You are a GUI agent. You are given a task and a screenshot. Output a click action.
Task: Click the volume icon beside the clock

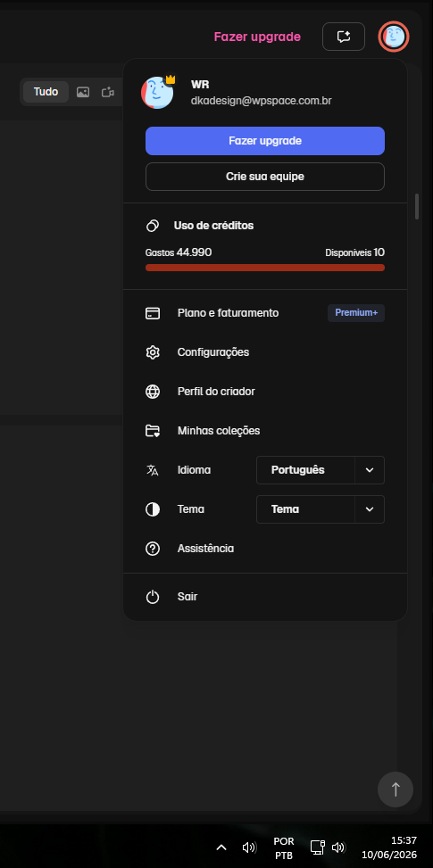tap(338, 847)
